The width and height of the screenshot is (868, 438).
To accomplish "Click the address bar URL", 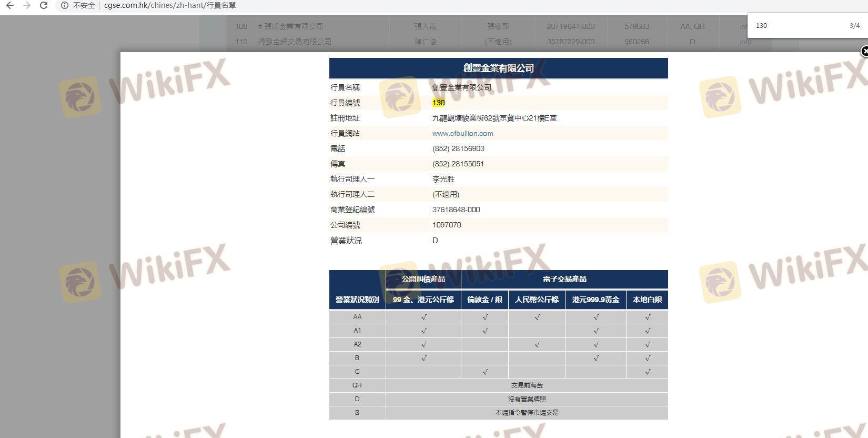I will [x=170, y=5].
